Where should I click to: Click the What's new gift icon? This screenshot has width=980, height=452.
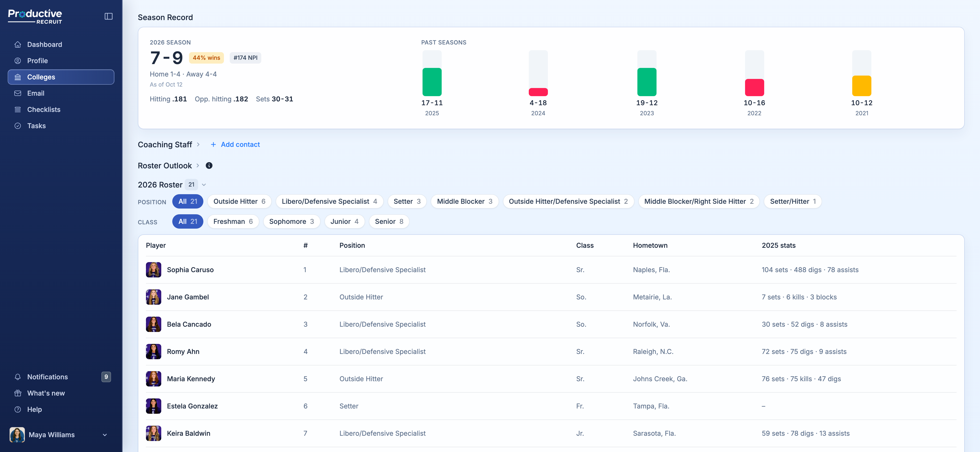pos(17,393)
